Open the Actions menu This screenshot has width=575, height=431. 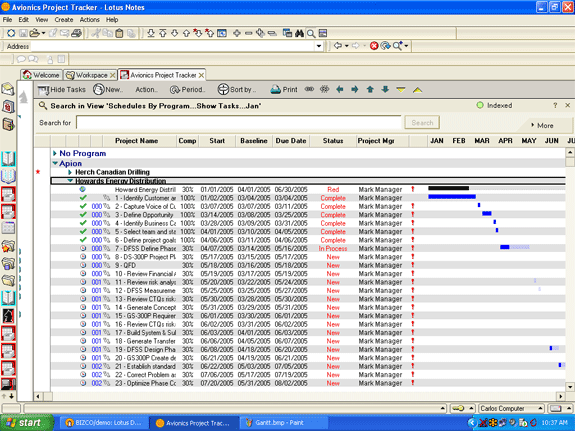click(x=89, y=19)
